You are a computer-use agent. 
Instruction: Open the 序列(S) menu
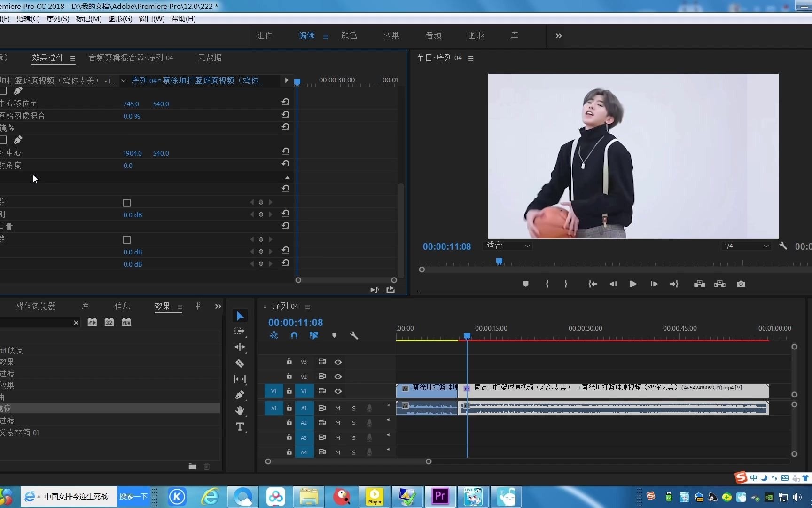coord(58,19)
